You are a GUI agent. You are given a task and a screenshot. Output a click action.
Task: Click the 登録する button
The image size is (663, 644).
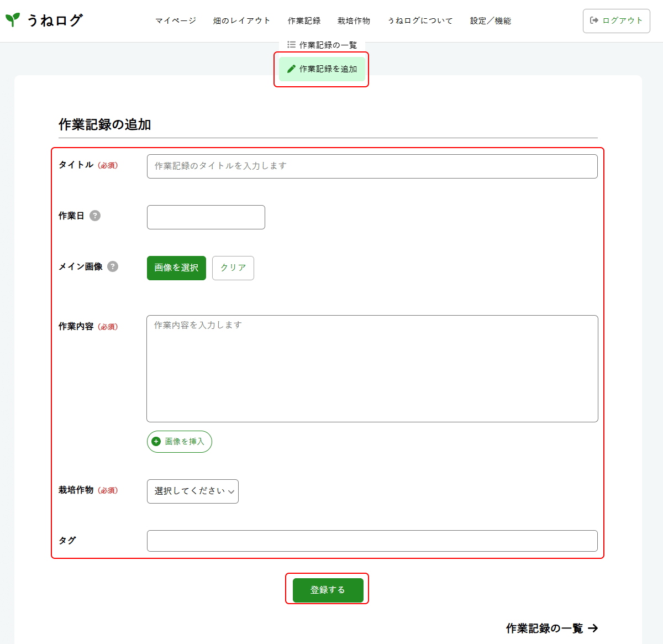click(328, 590)
